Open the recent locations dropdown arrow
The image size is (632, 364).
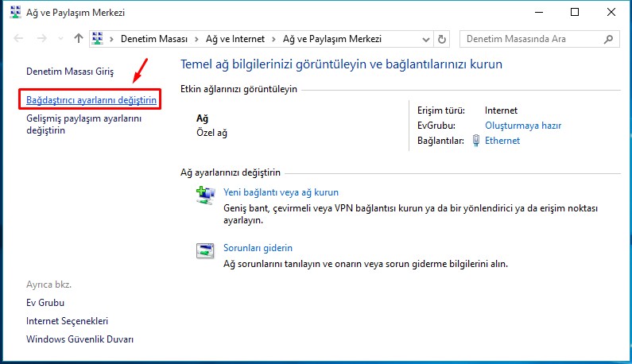(60, 38)
